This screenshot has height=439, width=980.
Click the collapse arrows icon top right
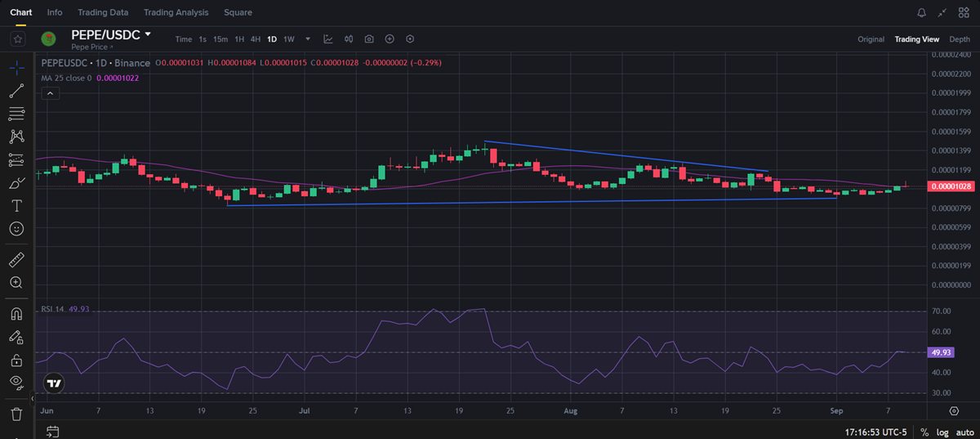[x=943, y=12]
